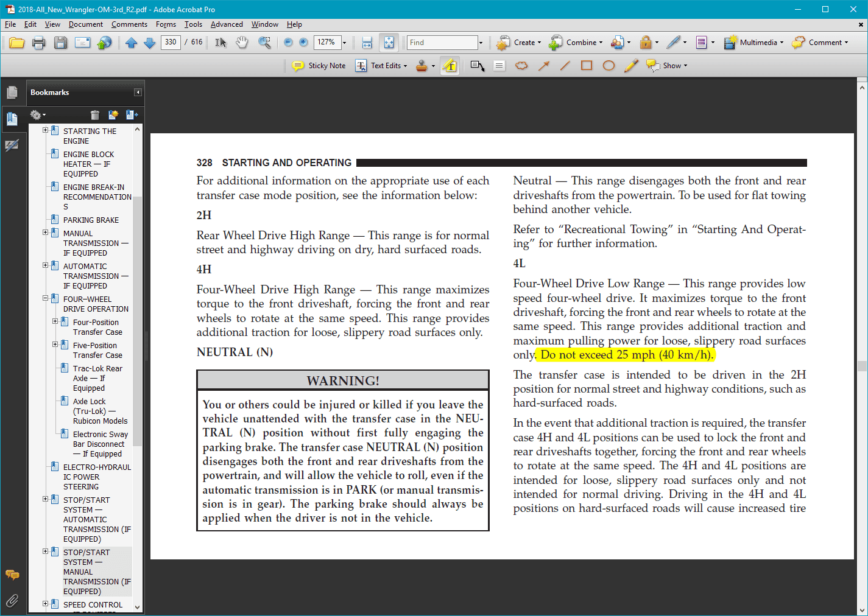Open the Comments menu
The height and width of the screenshot is (616, 868).
tap(129, 24)
